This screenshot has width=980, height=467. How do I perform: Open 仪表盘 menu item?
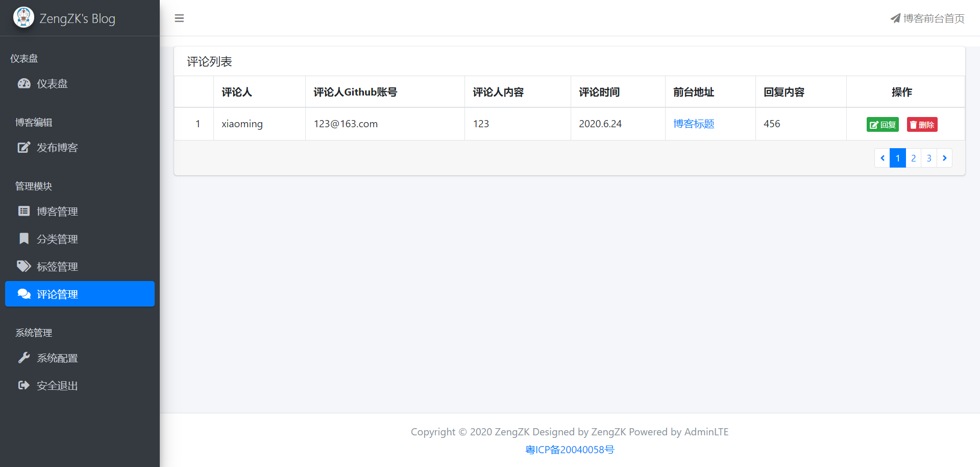[x=80, y=83]
